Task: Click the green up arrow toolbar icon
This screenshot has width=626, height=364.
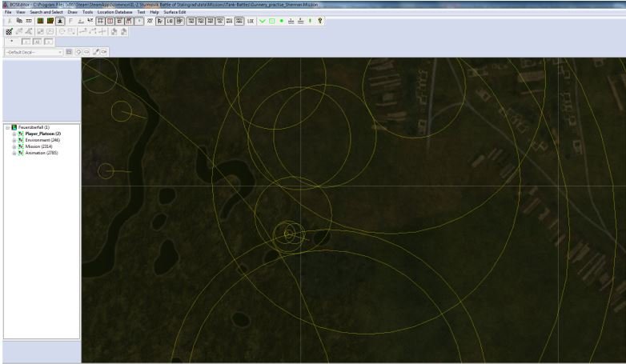Action: point(311,22)
